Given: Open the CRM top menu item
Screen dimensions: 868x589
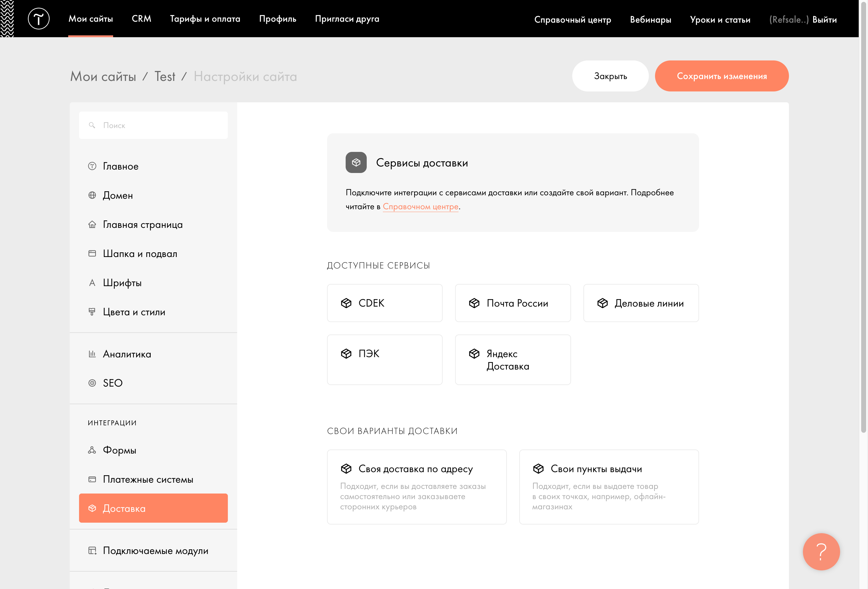Looking at the screenshot, I should pyautogui.click(x=142, y=19).
